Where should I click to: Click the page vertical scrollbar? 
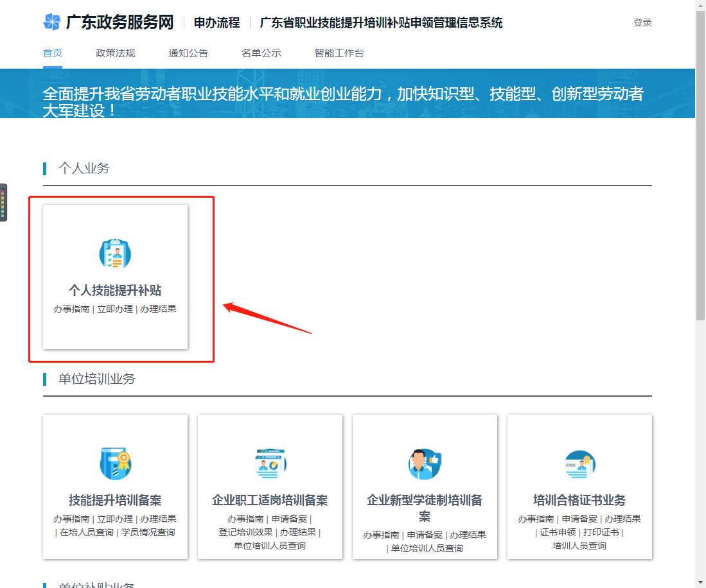click(700, 166)
